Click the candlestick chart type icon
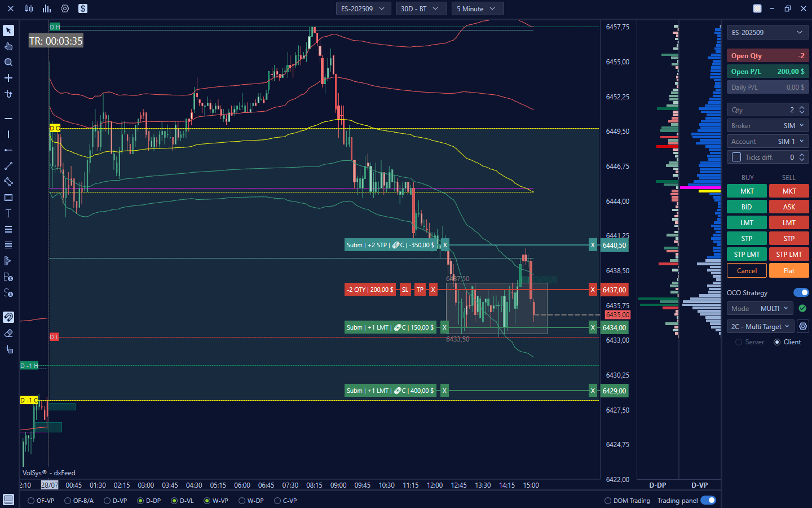 29,8
